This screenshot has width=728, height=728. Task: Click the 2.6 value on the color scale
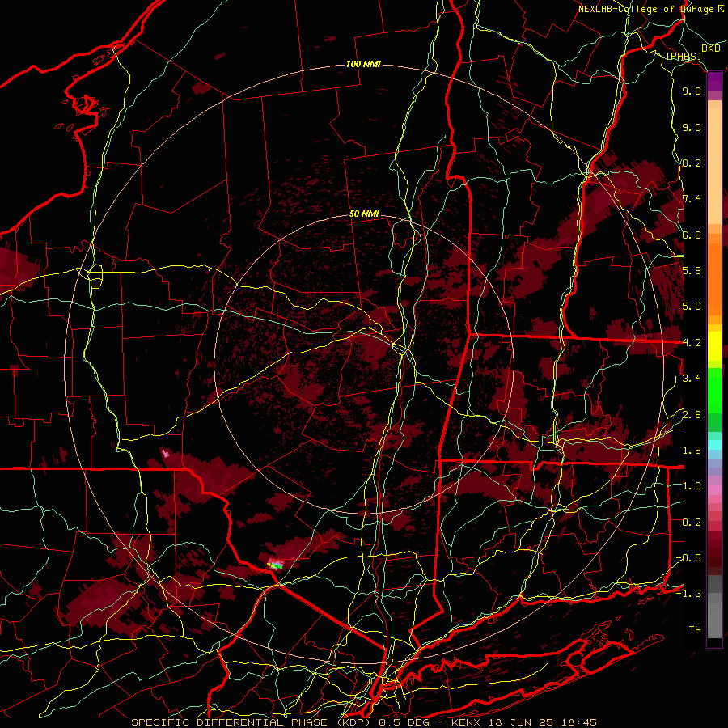coord(692,415)
